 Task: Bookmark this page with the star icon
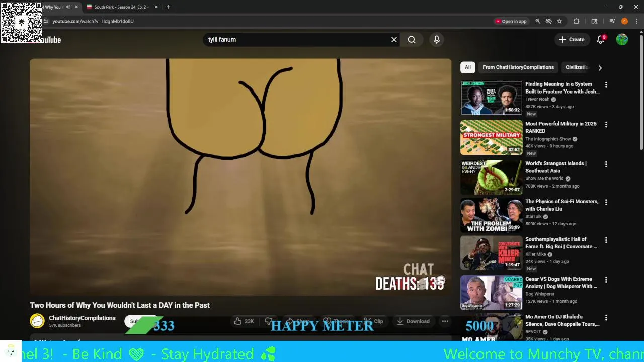(x=559, y=21)
